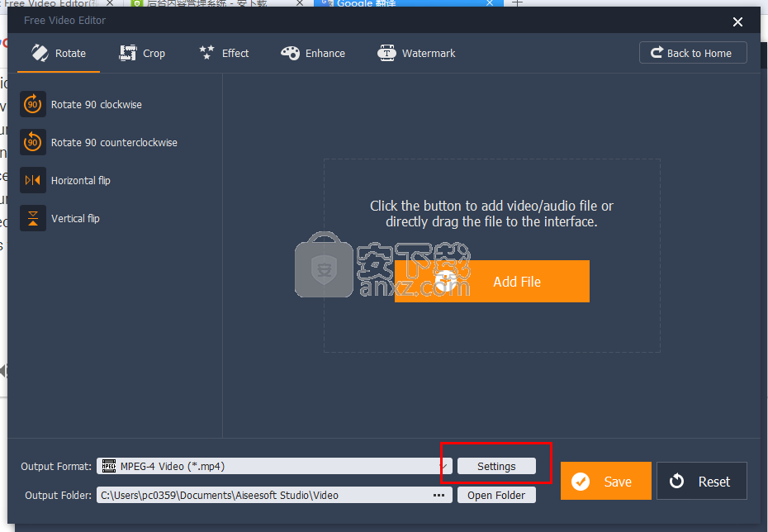Click the orange Add File button
768x532 pixels.
pos(491,281)
